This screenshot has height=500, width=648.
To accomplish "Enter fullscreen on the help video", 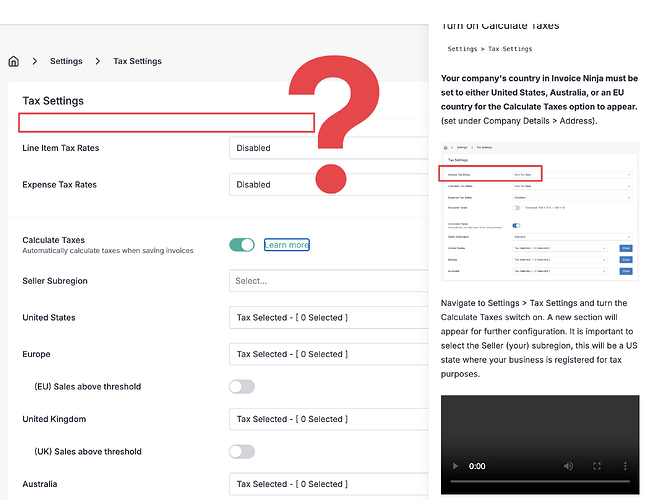I will click(597, 466).
